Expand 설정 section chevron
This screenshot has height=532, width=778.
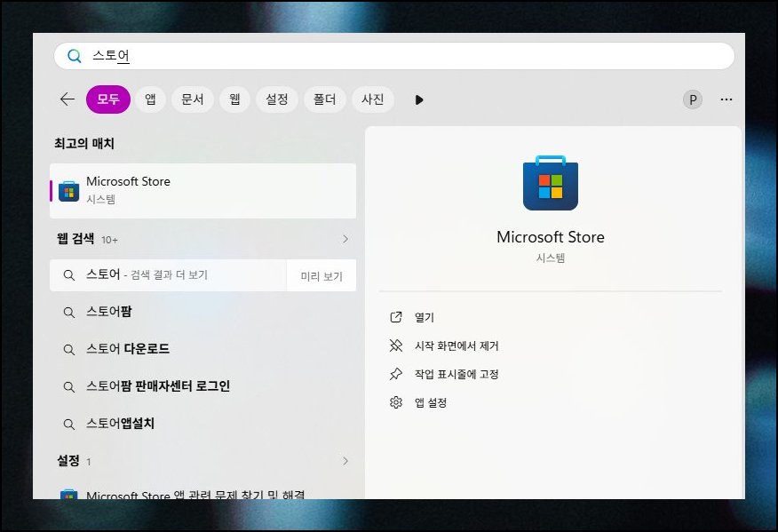[x=345, y=461]
